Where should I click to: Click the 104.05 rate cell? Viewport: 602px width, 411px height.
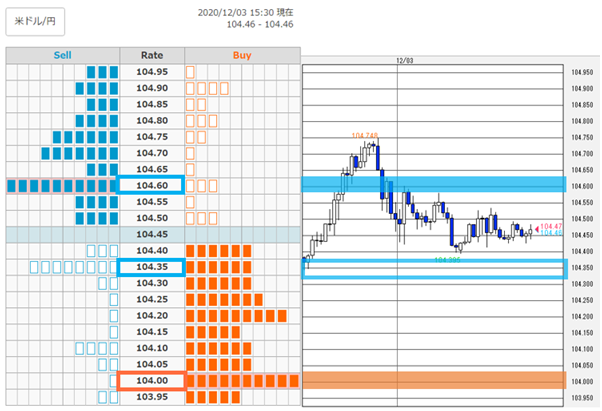152,364
